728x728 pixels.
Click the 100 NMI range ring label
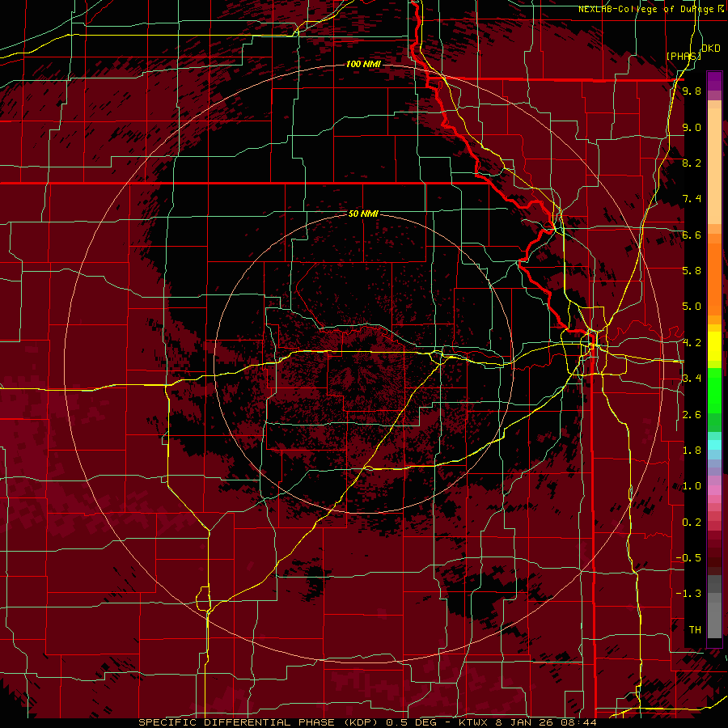tap(363, 64)
